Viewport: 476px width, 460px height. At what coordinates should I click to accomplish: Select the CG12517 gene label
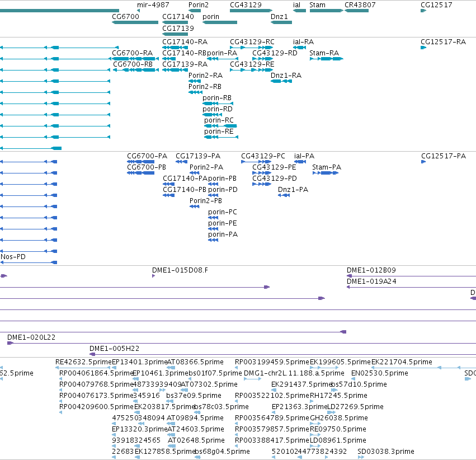click(x=436, y=5)
